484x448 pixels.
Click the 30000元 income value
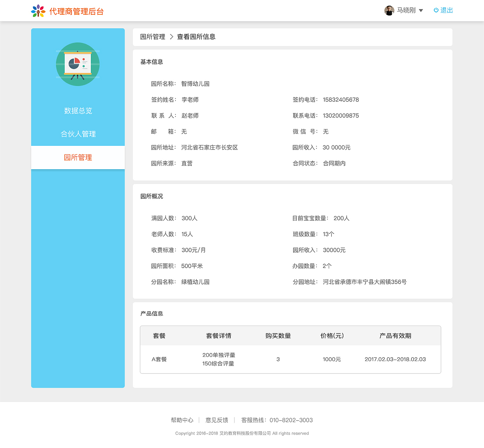coord(334,250)
